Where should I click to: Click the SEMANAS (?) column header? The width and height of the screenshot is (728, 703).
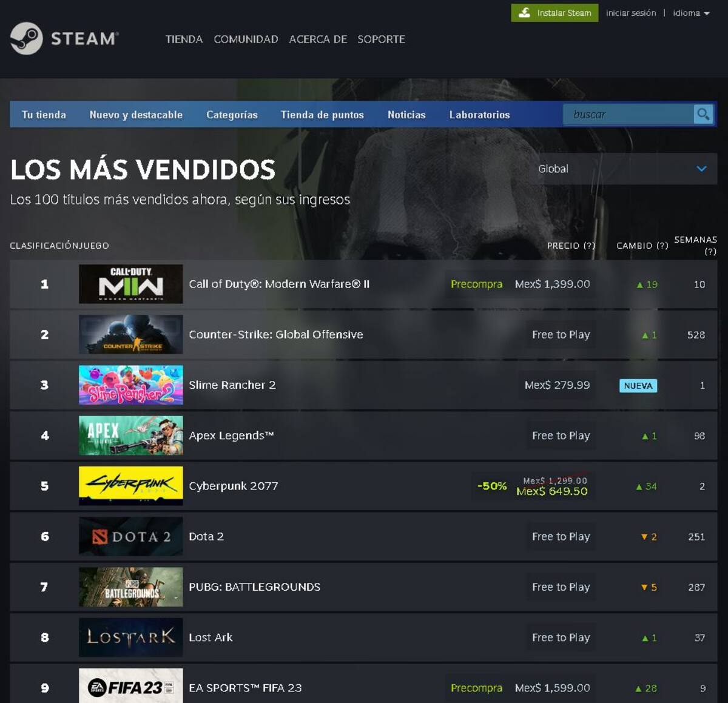click(695, 245)
